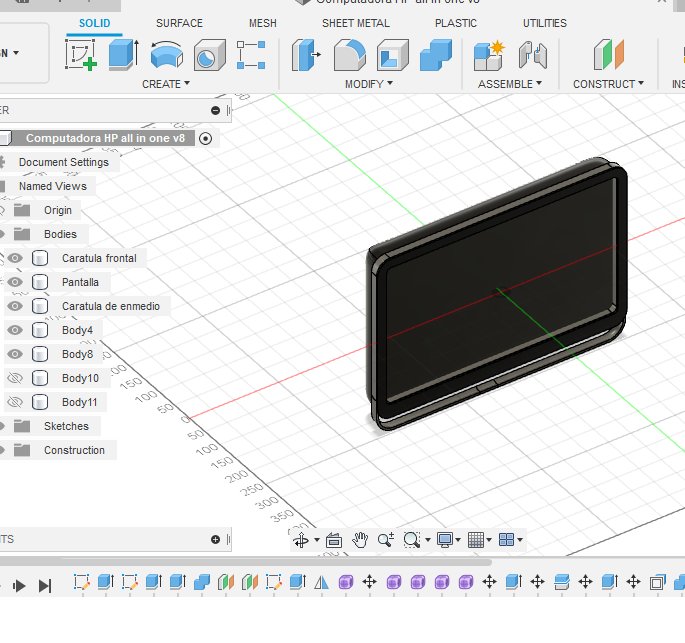The image size is (685, 643).
Task: Click Document Settings in browser tree
Action: tap(63, 162)
